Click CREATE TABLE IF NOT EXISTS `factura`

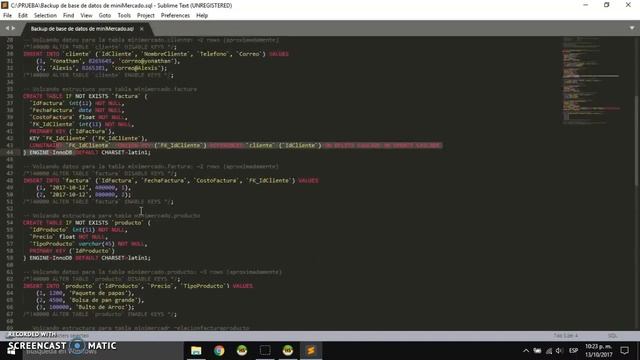(85, 96)
